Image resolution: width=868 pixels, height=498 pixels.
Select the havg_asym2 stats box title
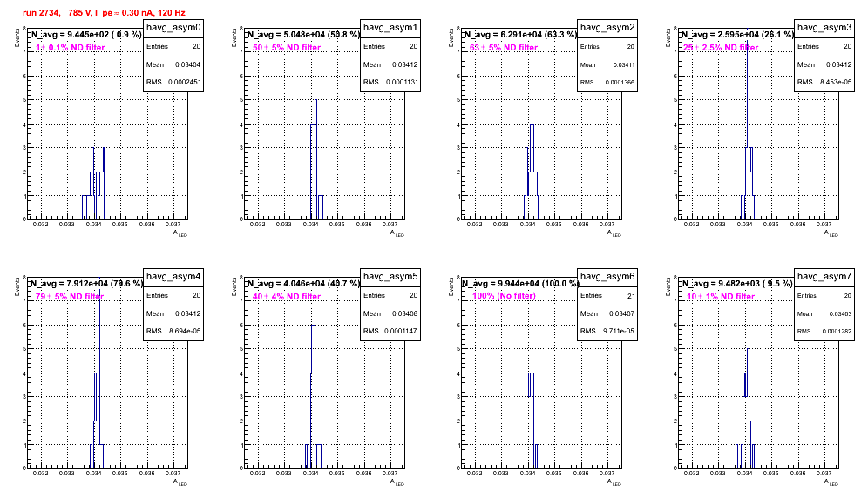coord(607,28)
